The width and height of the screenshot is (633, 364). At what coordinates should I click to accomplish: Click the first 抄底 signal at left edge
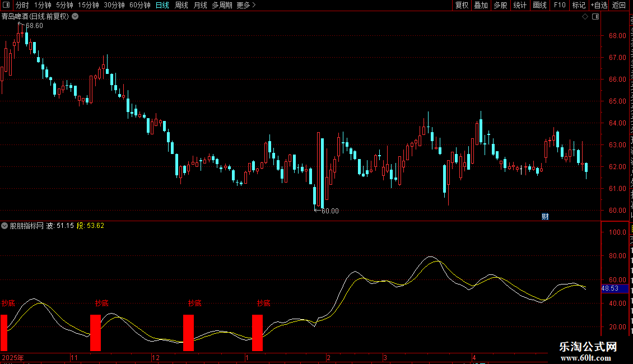tap(8, 303)
